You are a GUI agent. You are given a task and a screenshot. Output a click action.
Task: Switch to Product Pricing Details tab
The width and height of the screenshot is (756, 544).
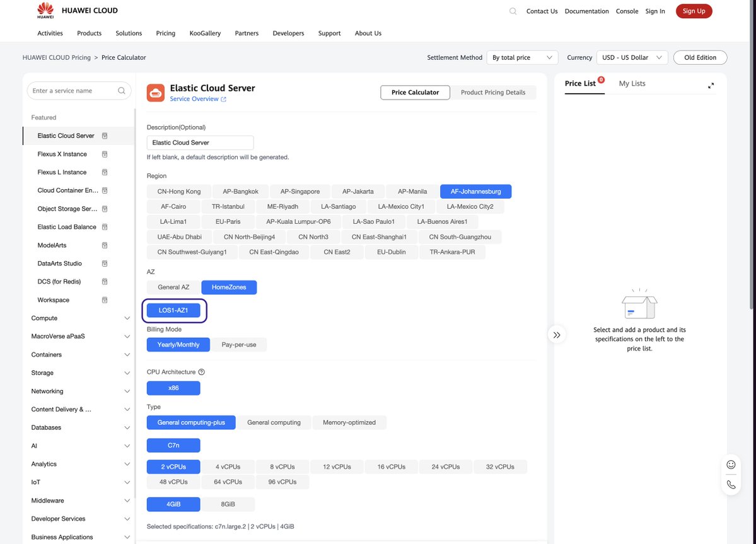tap(492, 93)
